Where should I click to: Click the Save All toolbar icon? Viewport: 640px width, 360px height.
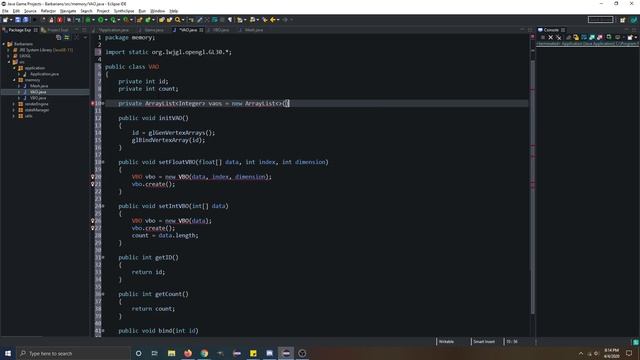tap(25, 20)
